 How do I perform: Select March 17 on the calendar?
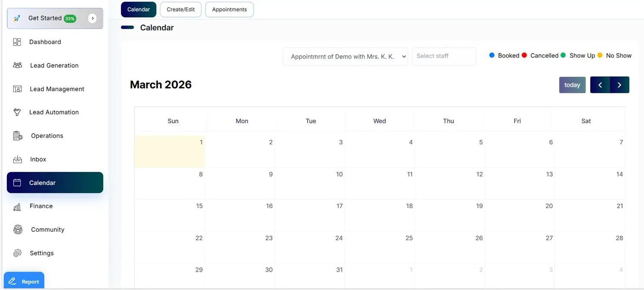click(x=310, y=215)
